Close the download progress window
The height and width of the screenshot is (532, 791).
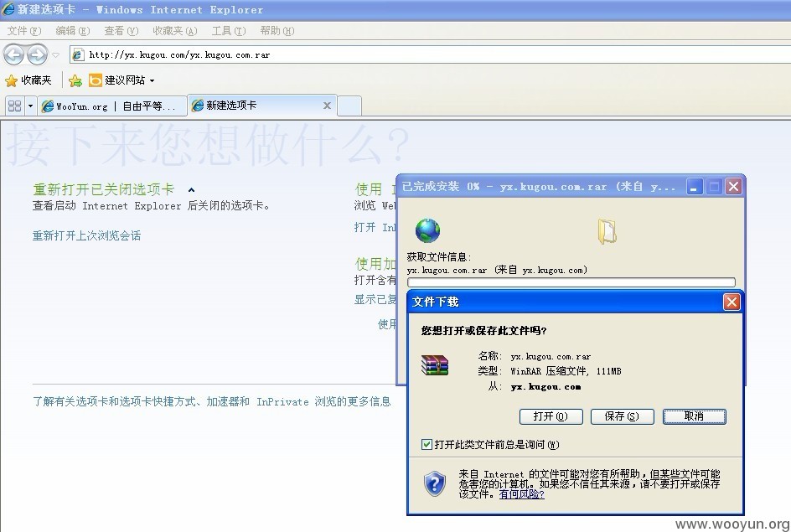[x=733, y=187]
